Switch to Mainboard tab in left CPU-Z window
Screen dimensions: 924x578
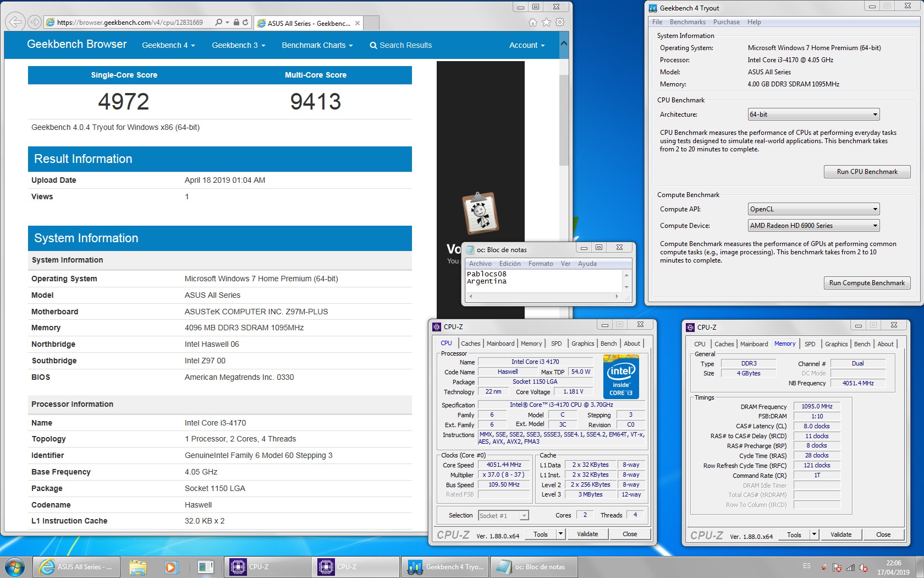point(501,343)
